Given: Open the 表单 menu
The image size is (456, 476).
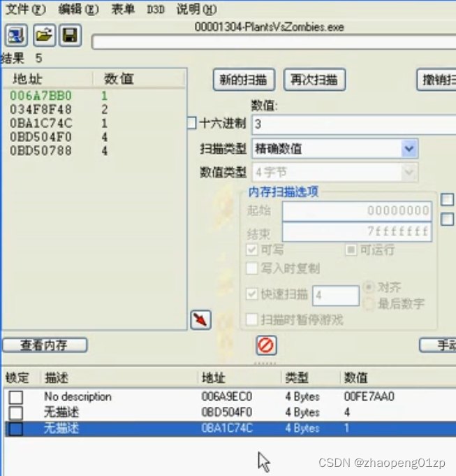Looking at the screenshot, I should tap(123, 9).
